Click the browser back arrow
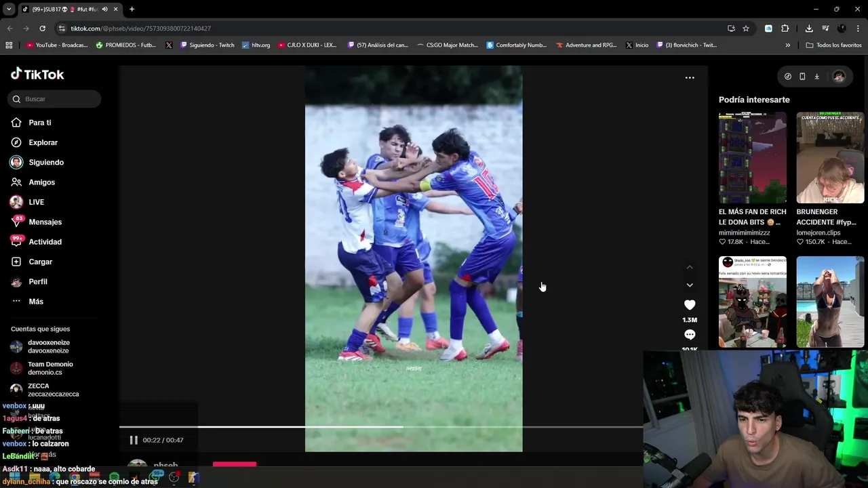The image size is (868, 488). click(9, 28)
